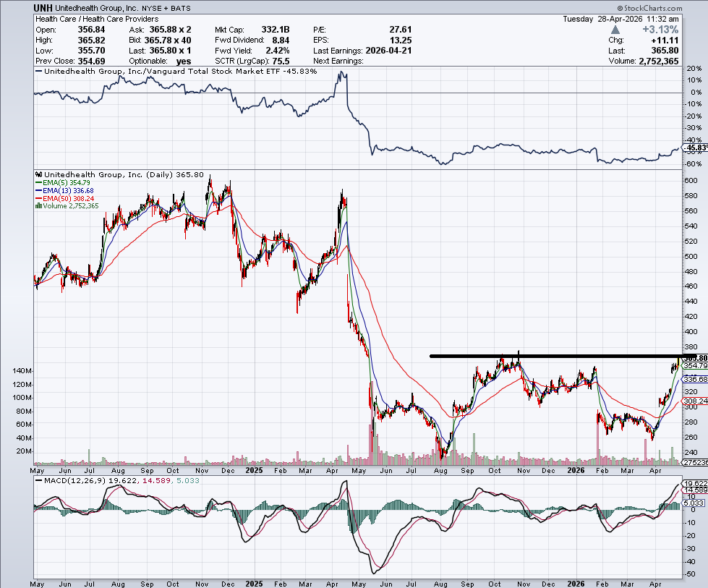Click the 19.622 MACD value tag on right axis

pos(695,483)
